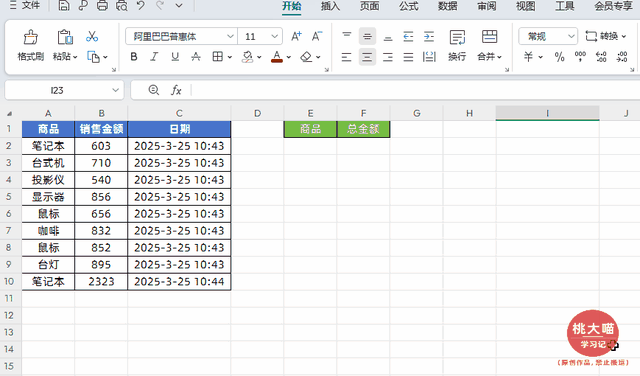Switch to the 视图 (View) tab

click(x=526, y=6)
